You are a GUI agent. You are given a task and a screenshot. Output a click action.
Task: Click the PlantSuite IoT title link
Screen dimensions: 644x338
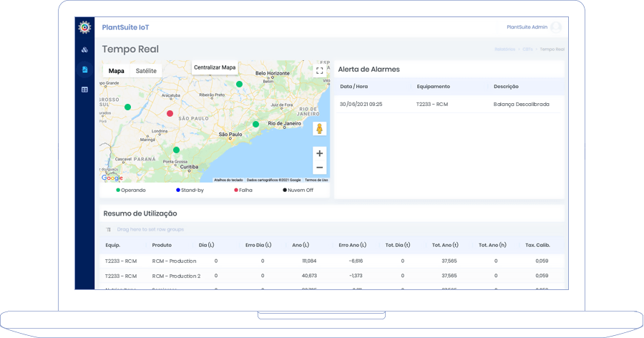[126, 27]
